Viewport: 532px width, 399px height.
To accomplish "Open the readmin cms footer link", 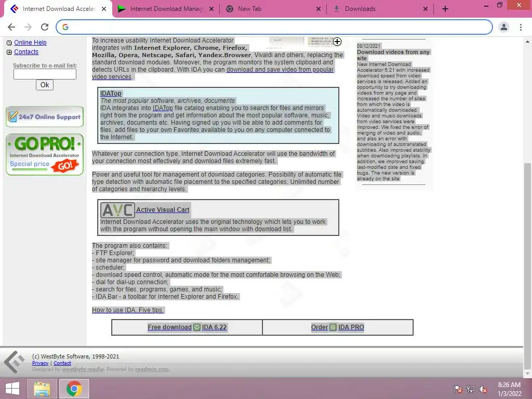I will 152,369.
